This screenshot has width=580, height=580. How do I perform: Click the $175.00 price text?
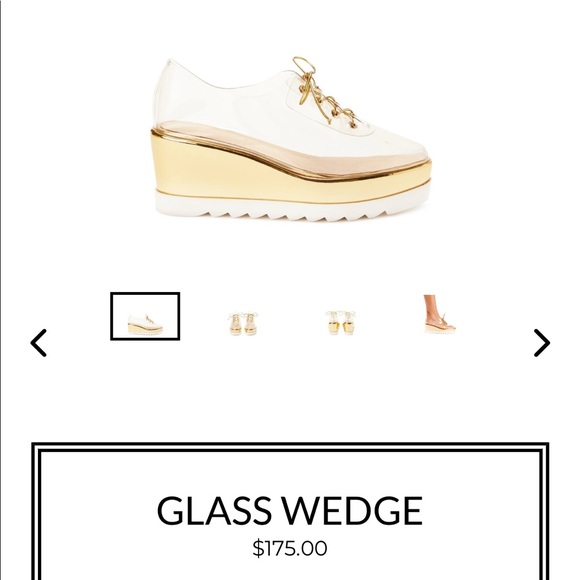pos(290,549)
